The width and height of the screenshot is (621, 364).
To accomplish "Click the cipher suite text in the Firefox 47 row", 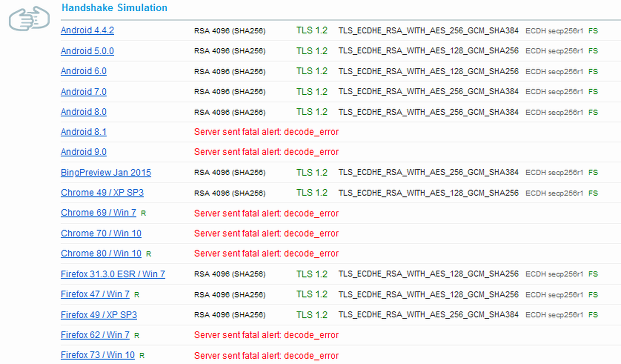I will (x=429, y=295).
